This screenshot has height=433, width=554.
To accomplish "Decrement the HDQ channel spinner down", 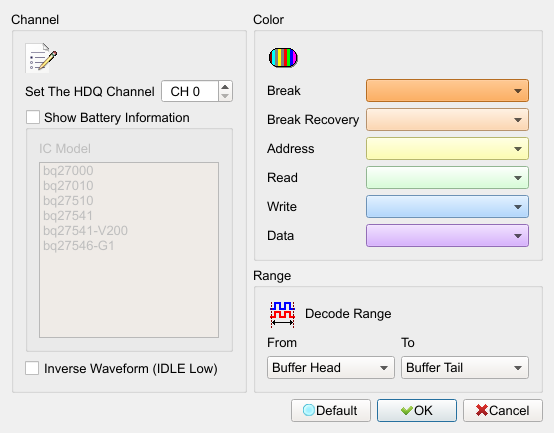I will click(x=225, y=96).
